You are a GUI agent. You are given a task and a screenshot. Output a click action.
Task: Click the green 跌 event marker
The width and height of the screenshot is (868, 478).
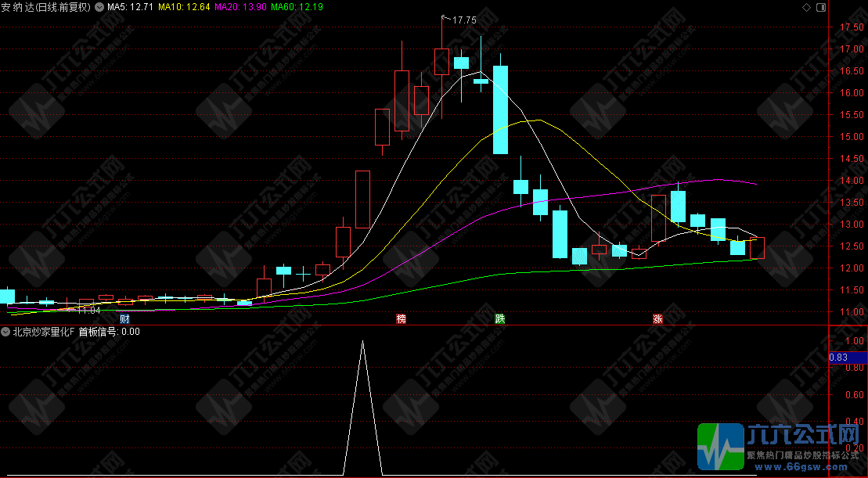coord(500,319)
